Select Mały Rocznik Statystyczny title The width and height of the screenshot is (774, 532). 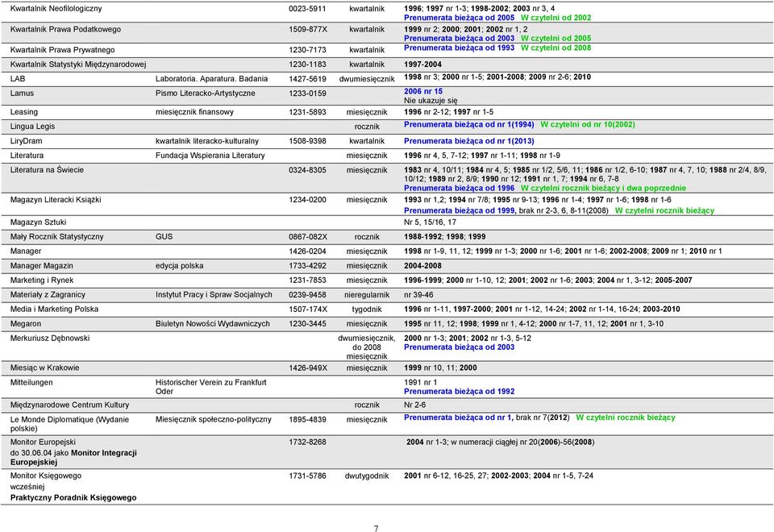[x=56, y=236]
